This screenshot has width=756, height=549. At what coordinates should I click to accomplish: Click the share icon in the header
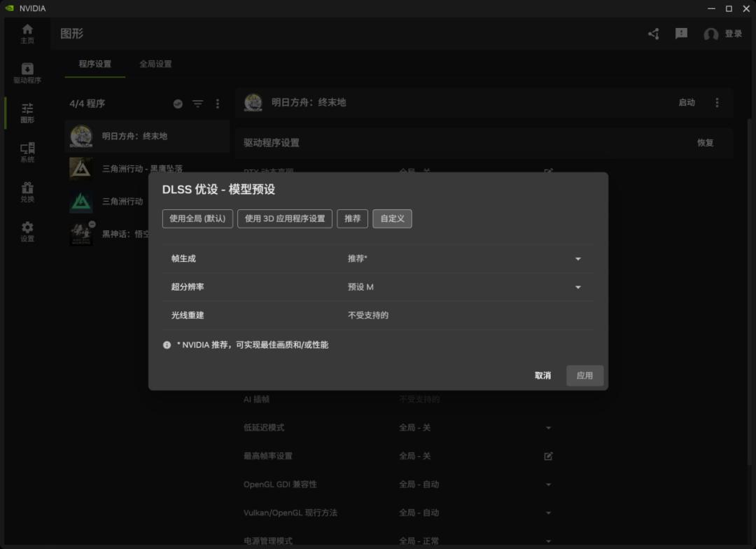[x=653, y=33]
